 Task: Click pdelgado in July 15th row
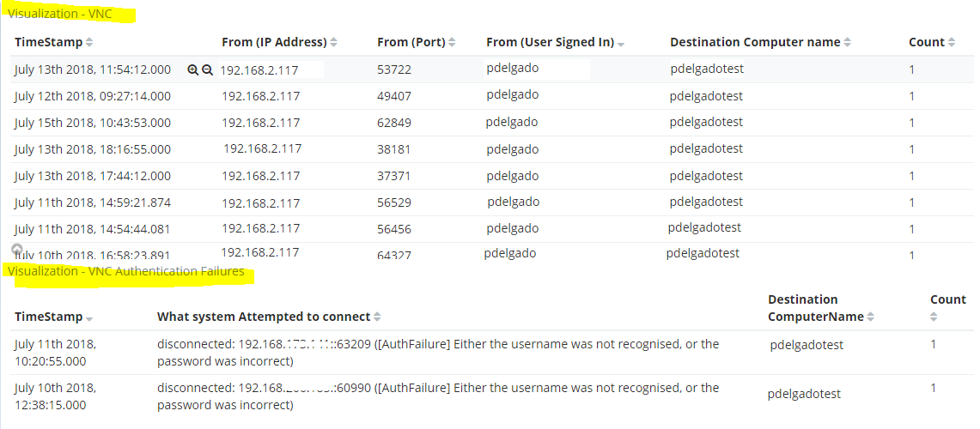tap(512, 122)
